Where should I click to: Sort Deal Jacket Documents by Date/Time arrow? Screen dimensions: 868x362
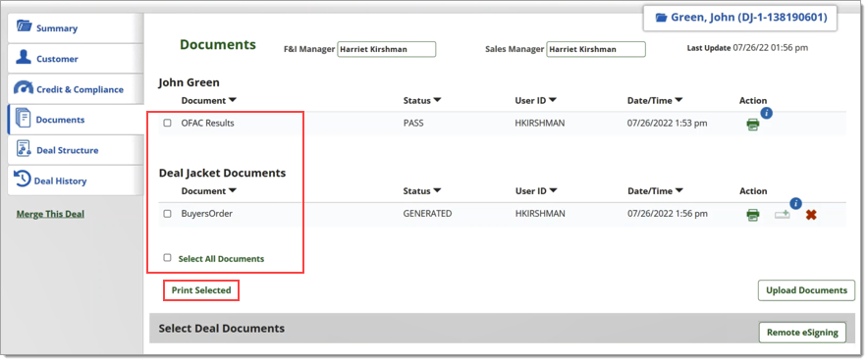point(679,190)
